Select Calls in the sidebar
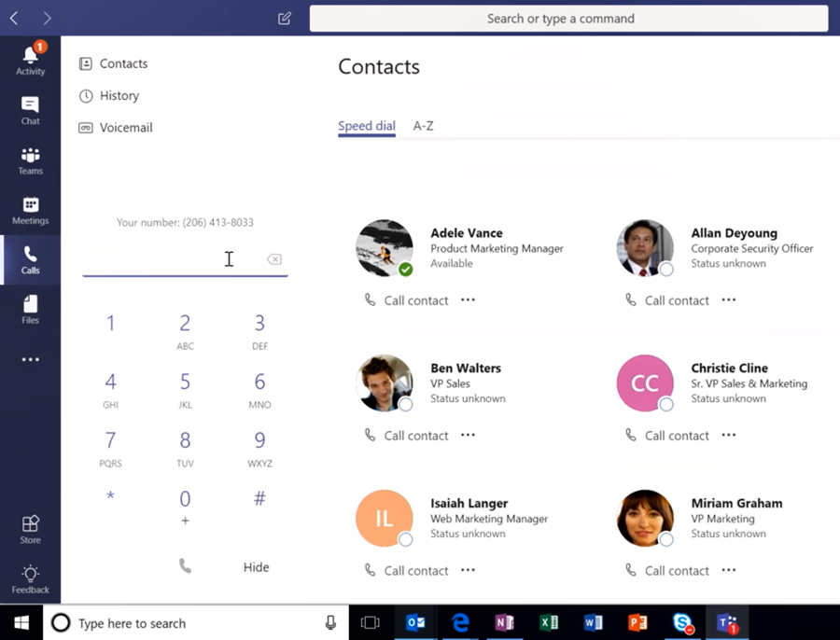Image resolution: width=840 pixels, height=640 pixels. click(x=31, y=260)
